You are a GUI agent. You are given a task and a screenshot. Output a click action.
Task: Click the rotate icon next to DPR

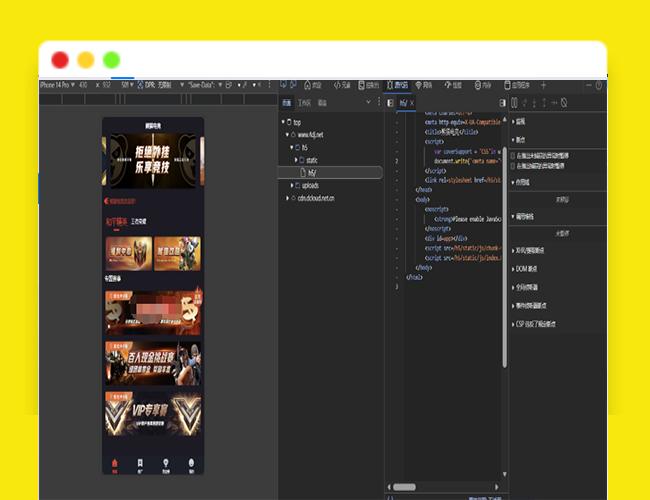(x=140, y=85)
